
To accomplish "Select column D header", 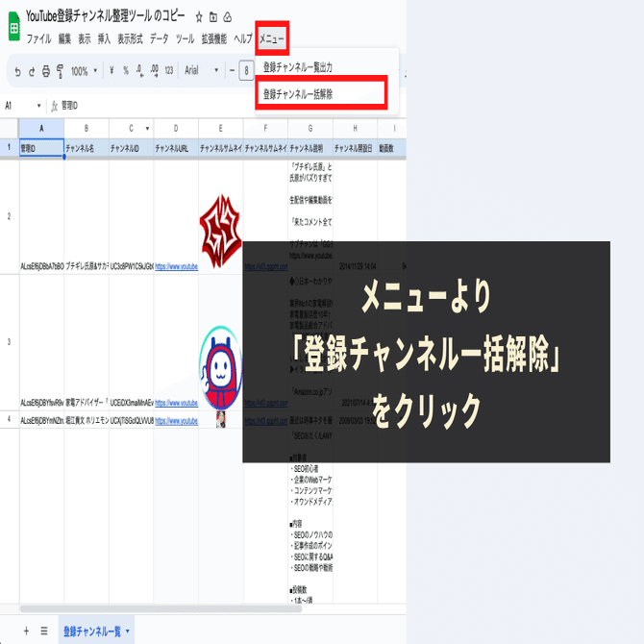I will [x=176, y=129].
